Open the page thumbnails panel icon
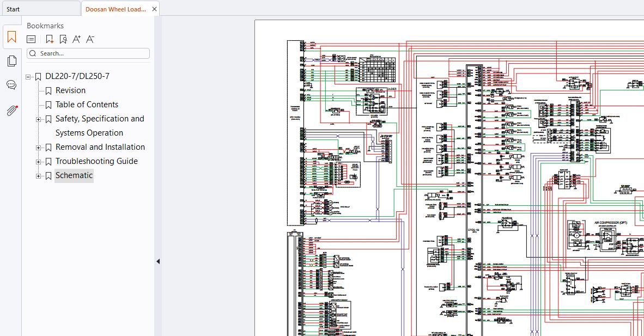Viewport: 644px width, 336px height. point(11,61)
